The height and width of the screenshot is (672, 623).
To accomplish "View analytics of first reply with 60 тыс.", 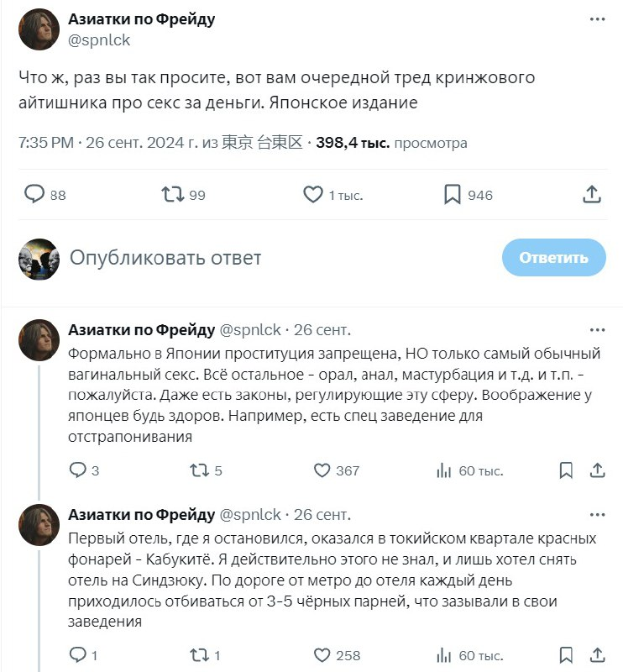I will pos(444,470).
